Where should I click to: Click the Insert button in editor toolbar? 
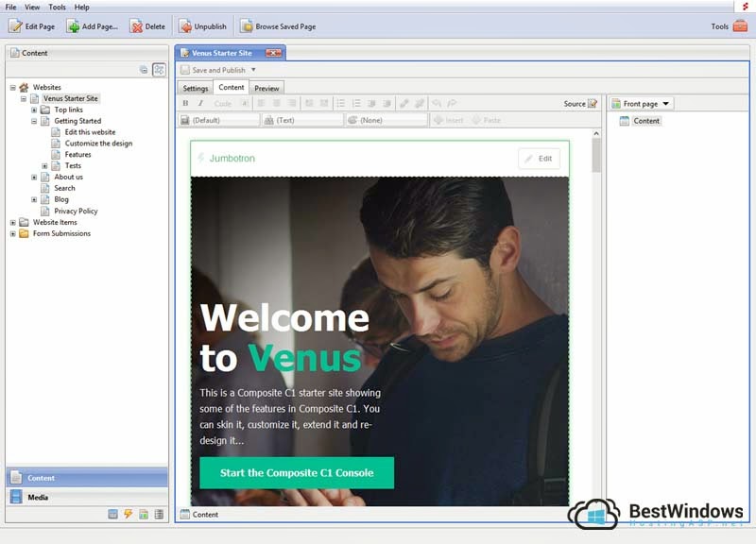448,120
